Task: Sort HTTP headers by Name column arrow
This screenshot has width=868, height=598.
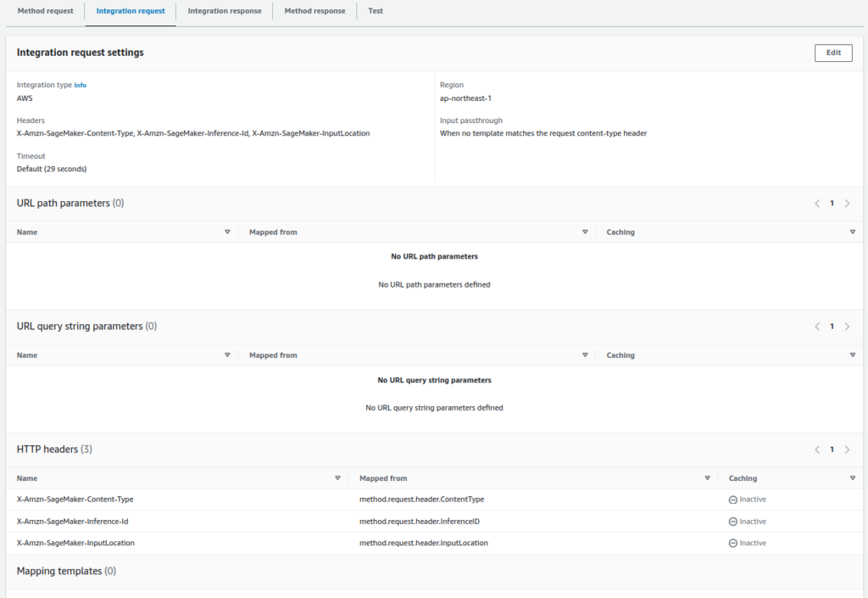Action: [337, 478]
